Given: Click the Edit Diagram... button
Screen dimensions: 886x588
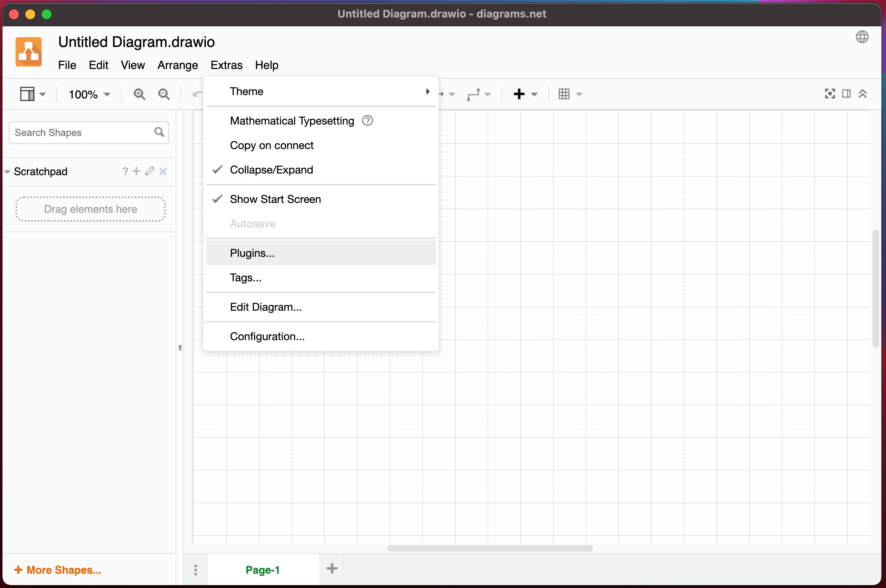Looking at the screenshot, I should pos(266,307).
